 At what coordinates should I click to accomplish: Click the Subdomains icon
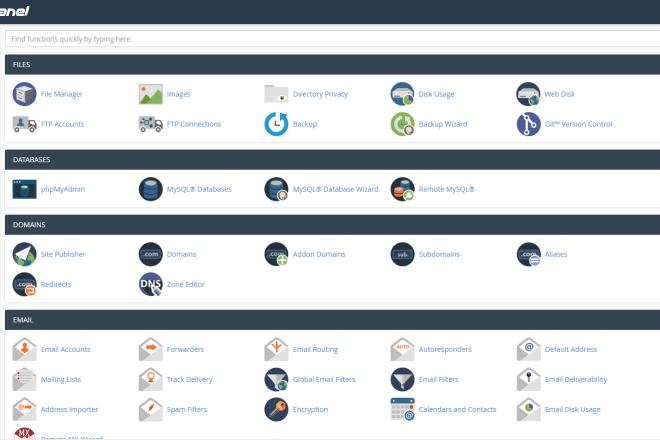[x=402, y=254]
